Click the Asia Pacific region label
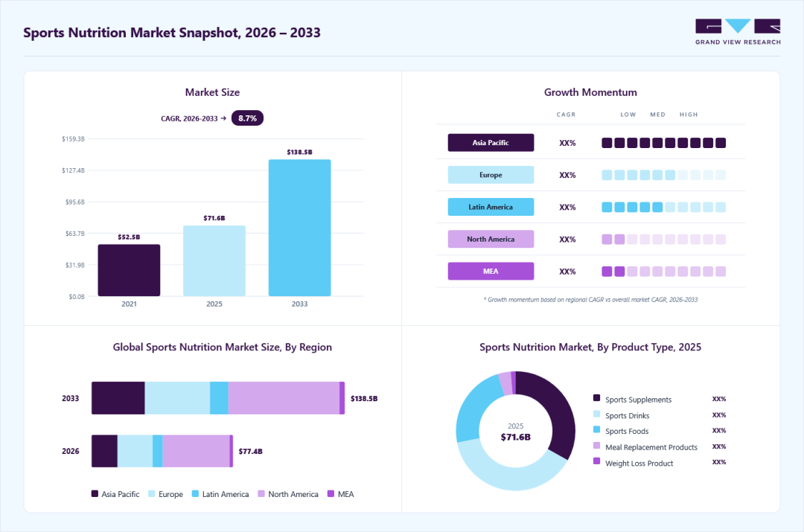This screenshot has width=804, height=532. (491, 142)
